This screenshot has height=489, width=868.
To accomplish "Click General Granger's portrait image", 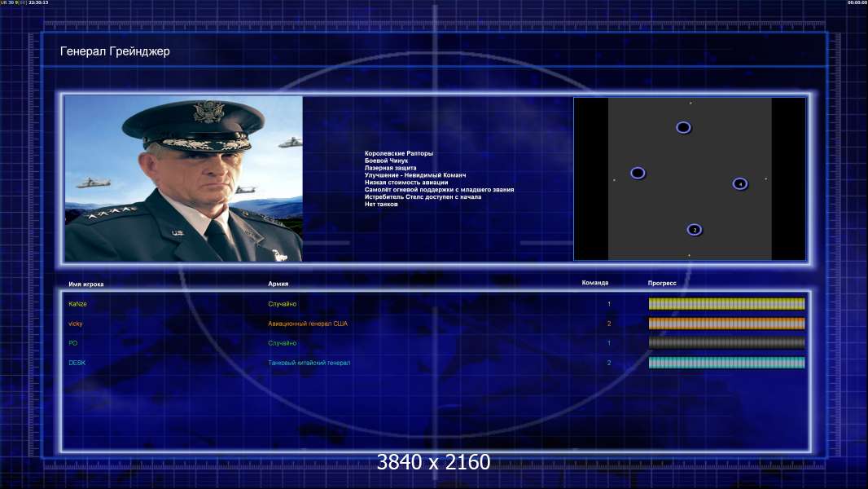I will (x=184, y=178).
